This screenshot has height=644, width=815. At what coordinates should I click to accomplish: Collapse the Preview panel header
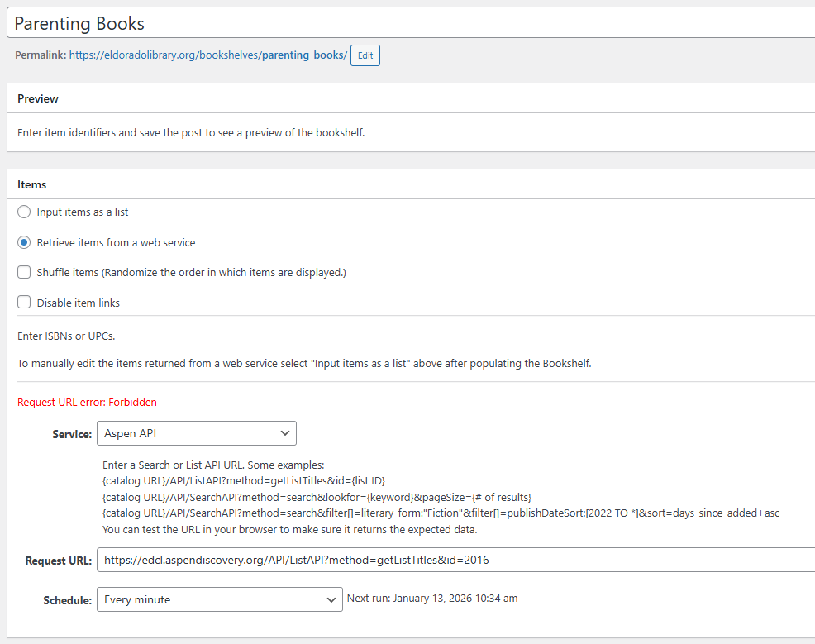tap(411, 98)
